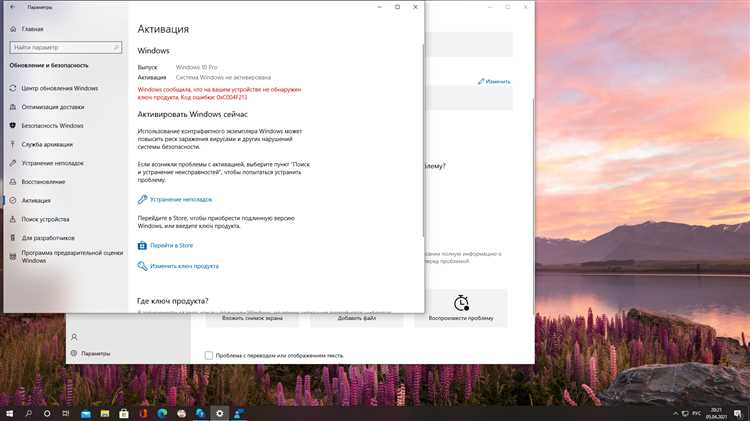Click the Найти параметр search field
Screen dimensions: 750x421
coord(66,47)
